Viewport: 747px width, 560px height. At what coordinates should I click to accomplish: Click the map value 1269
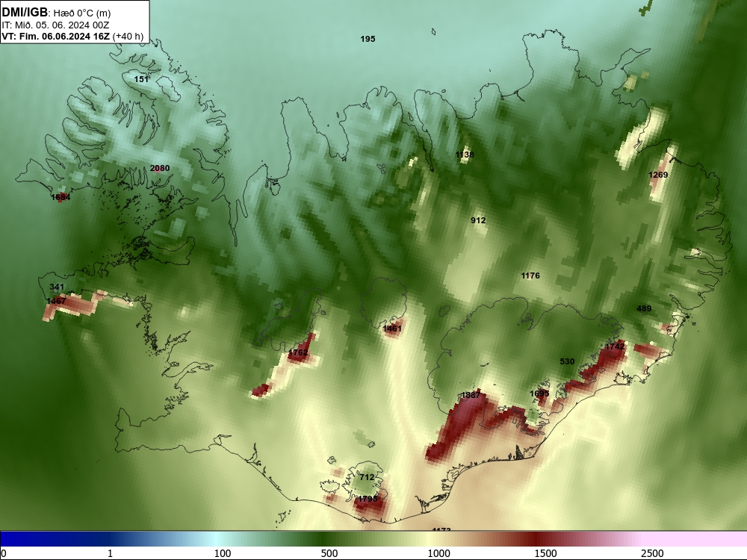tap(658, 175)
